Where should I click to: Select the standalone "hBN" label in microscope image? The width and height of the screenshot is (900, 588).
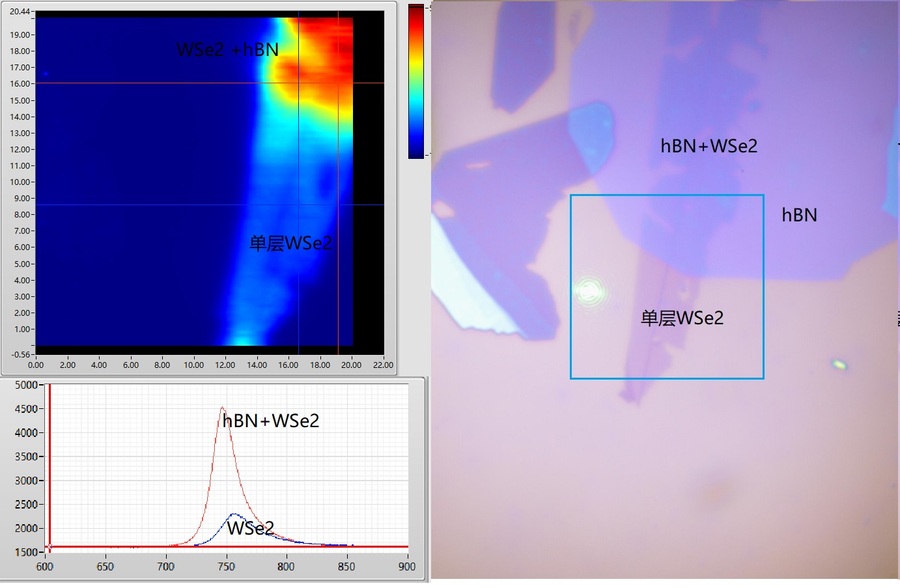pyautogui.click(x=799, y=214)
